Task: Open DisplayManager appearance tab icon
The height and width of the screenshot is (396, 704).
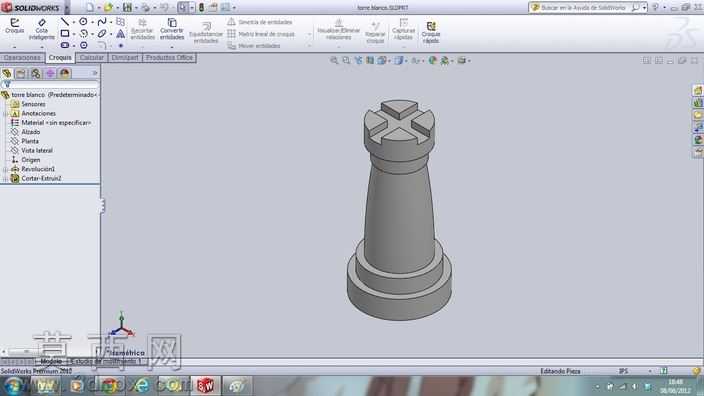Action: pos(64,73)
